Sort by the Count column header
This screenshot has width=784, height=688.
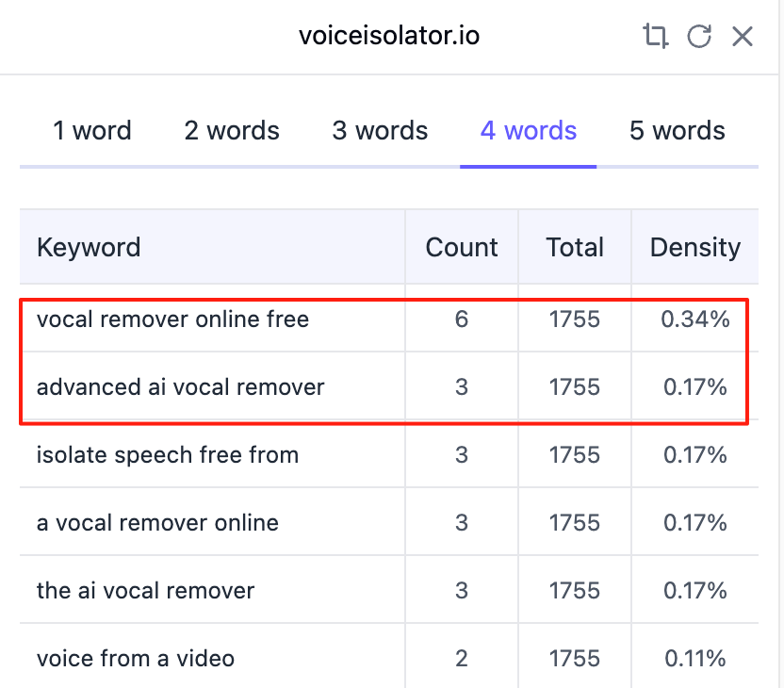pos(462,248)
